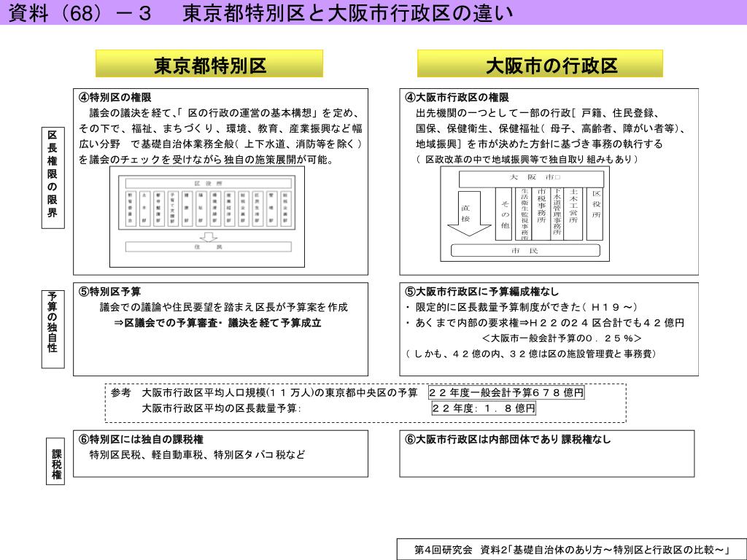
Task: Click '住民' bar at the Tokyo diagram bottom
Action: (208, 246)
